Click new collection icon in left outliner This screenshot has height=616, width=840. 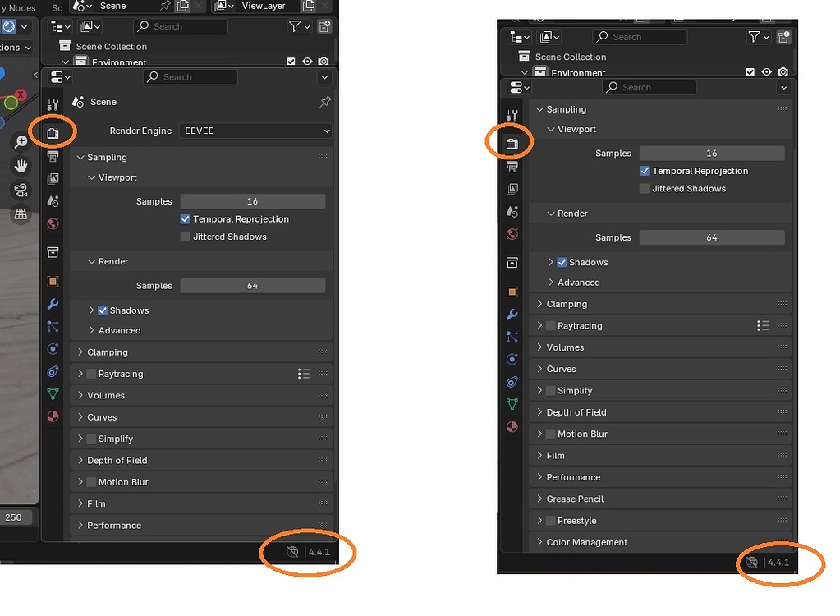[x=324, y=26]
